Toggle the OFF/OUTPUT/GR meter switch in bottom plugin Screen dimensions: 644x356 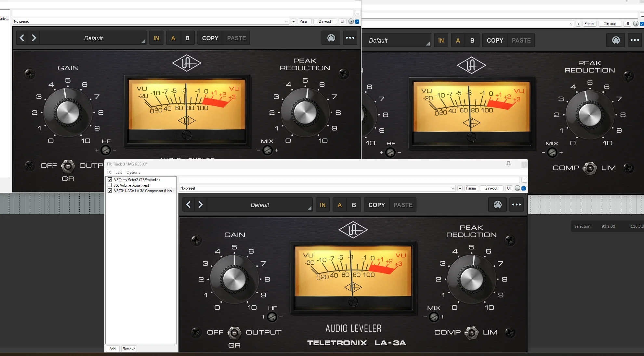(x=234, y=333)
